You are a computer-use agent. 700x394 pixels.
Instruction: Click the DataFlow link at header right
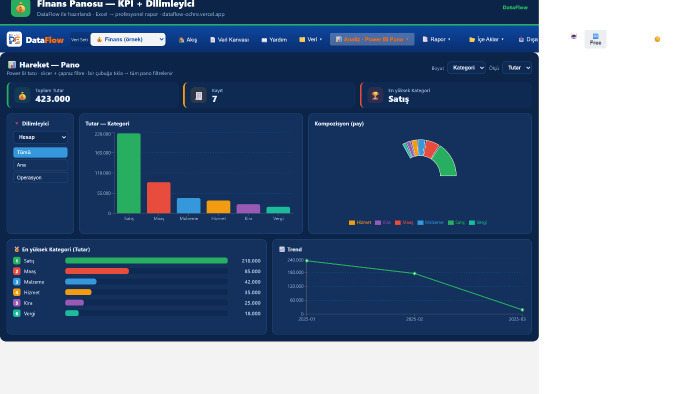pyautogui.click(x=515, y=7)
